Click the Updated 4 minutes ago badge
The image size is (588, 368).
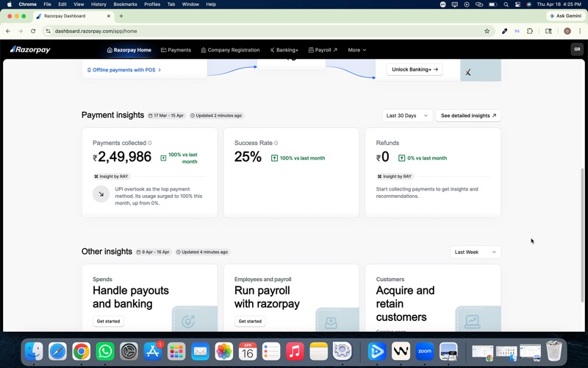click(x=202, y=252)
